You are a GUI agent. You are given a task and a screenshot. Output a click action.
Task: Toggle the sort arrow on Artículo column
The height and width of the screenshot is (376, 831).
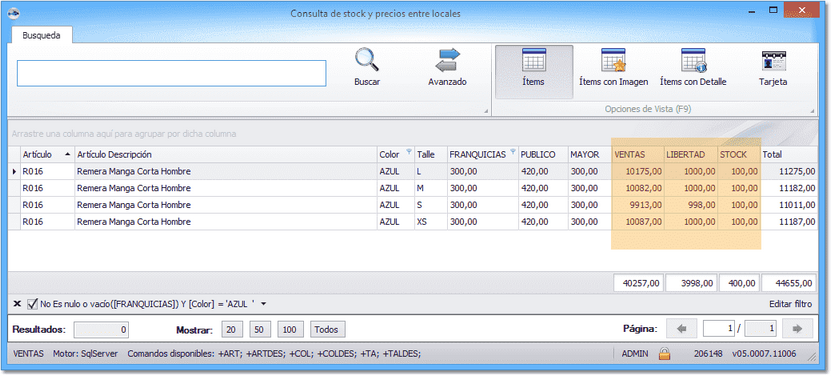tap(67, 154)
